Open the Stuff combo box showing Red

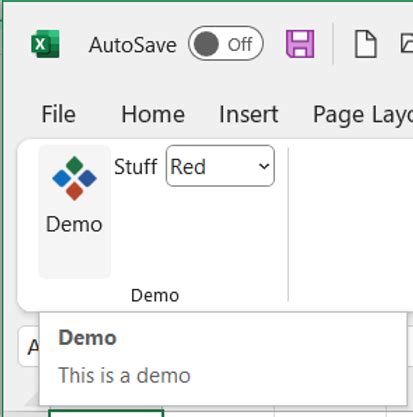coord(220,166)
